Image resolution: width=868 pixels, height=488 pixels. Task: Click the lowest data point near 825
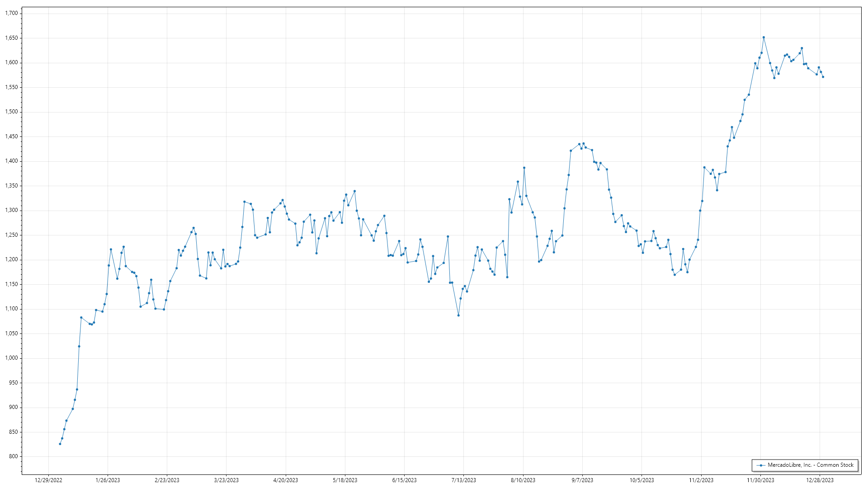click(x=60, y=444)
